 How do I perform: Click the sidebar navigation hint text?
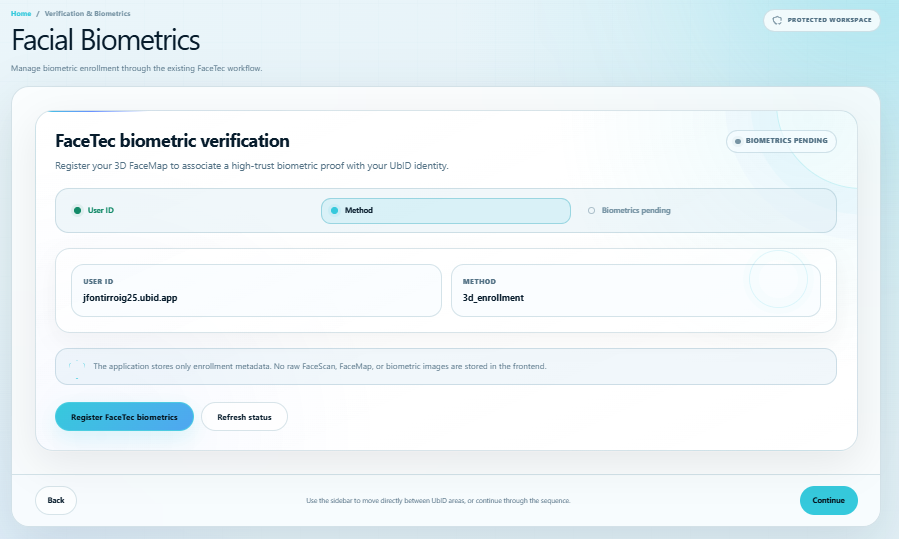pyautogui.click(x=438, y=501)
